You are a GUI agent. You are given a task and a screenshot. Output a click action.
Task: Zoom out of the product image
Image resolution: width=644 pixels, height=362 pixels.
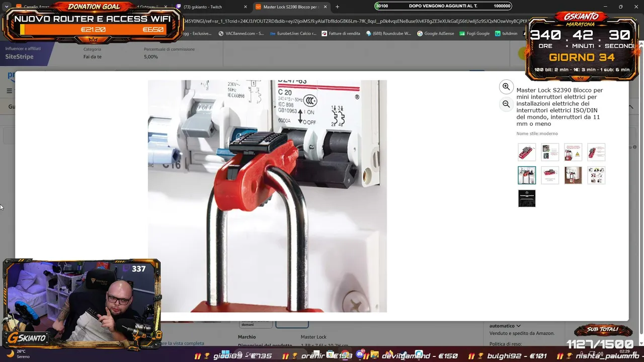tap(506, 104)
